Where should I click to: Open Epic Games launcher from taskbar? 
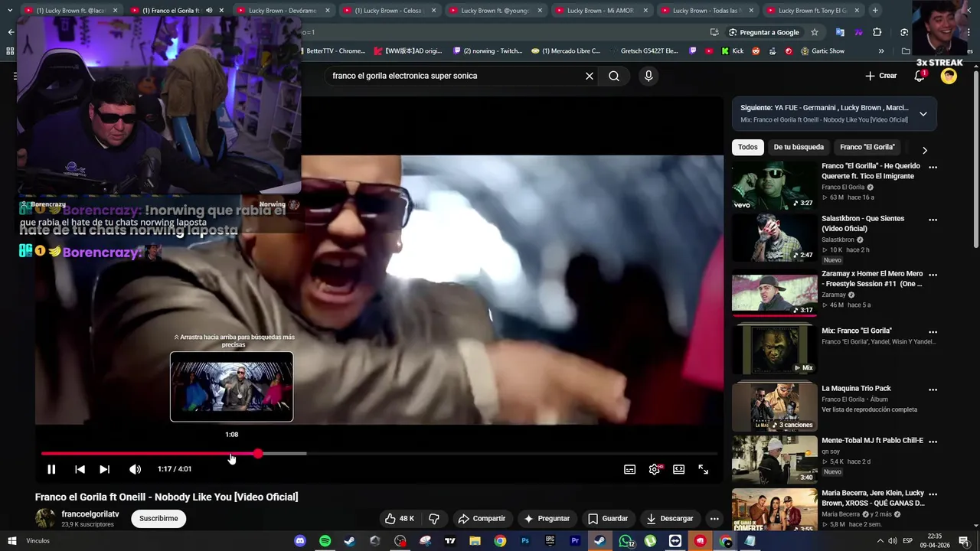point(550,541)
